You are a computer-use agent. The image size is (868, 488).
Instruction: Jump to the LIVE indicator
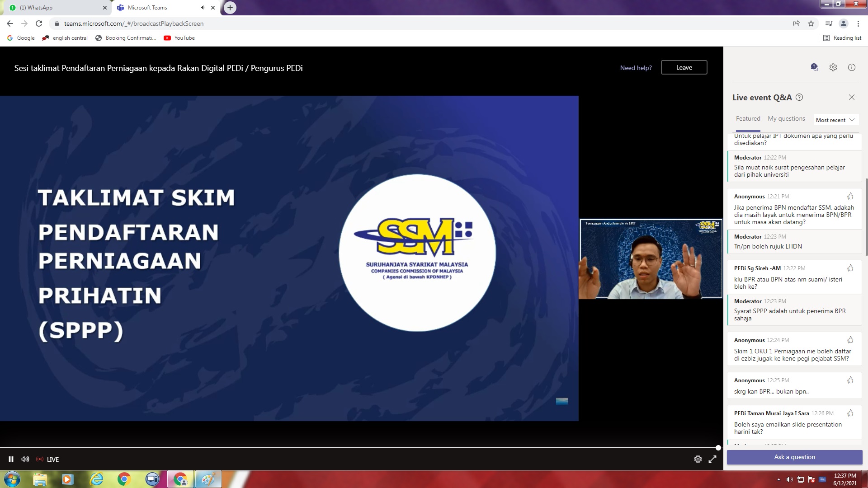tap(47, 459)
